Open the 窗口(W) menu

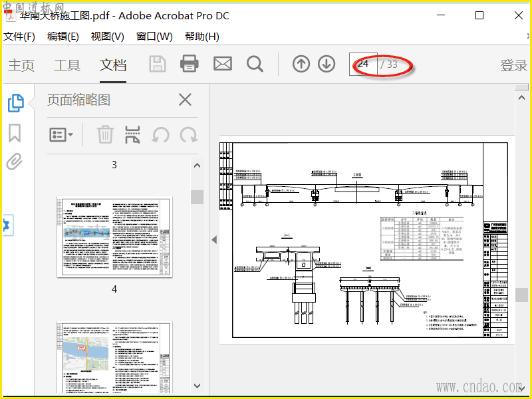(x=154, y=37)
